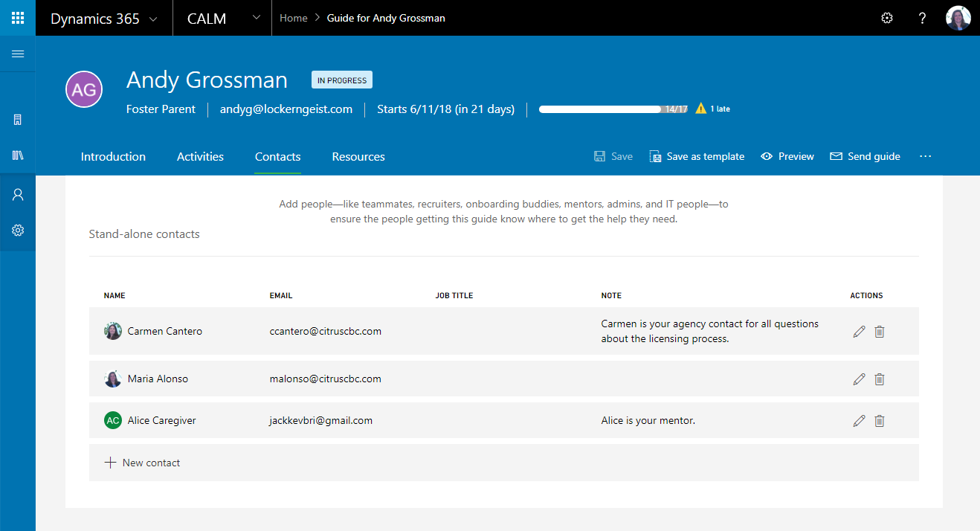Click the IN PROGRESS status badge
Screen dimensions: 980x531
tap(342, 80)
